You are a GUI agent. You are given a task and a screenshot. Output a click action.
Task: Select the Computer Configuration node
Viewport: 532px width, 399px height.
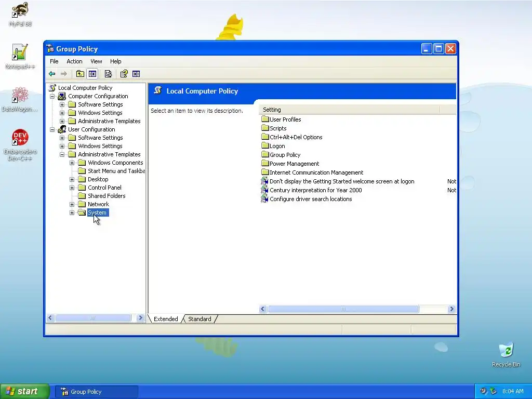(98, 96)
